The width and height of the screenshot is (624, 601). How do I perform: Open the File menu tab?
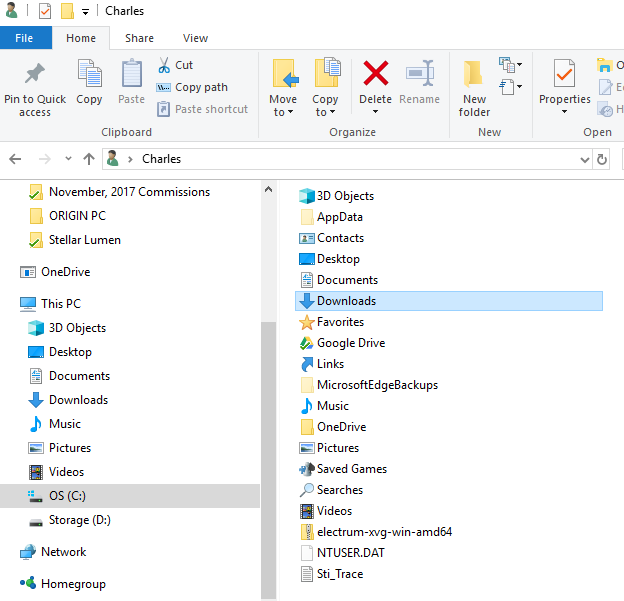24,38
